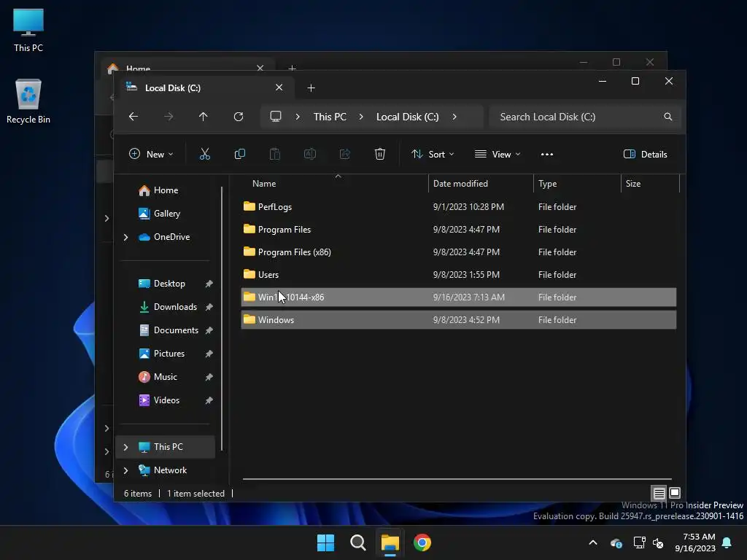Open the Windows Start button
Screen dimensions: 747x560
click(326, 542)
